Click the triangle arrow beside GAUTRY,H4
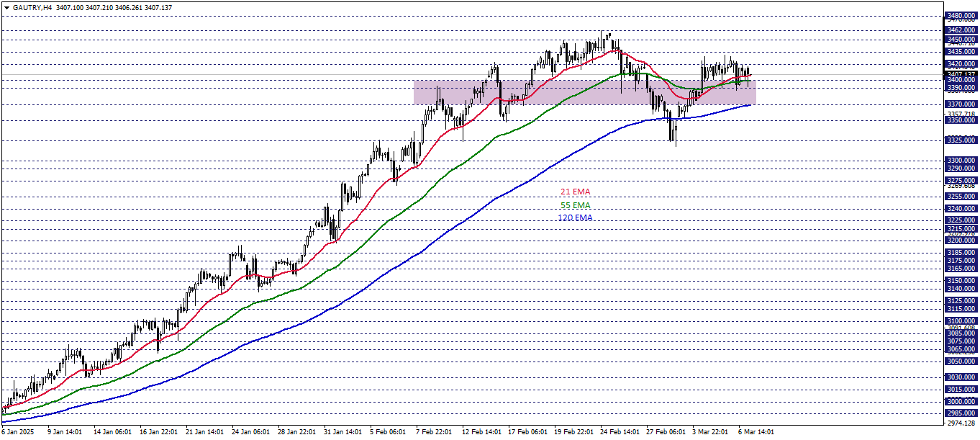This screenshot has height=440, width=980. coord(6,6)
